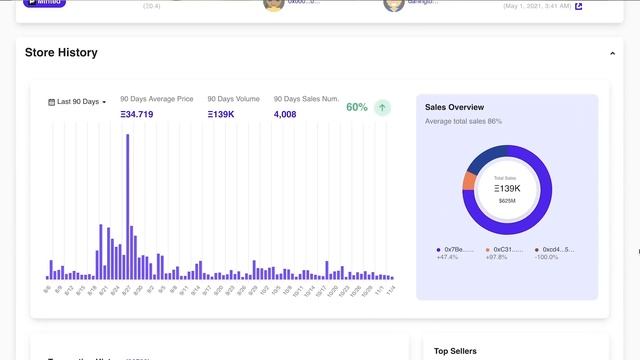The width and height of the screenshot is (640, 360).
Task: Click the Average total sales 86% text
Action: click(463, 121)
